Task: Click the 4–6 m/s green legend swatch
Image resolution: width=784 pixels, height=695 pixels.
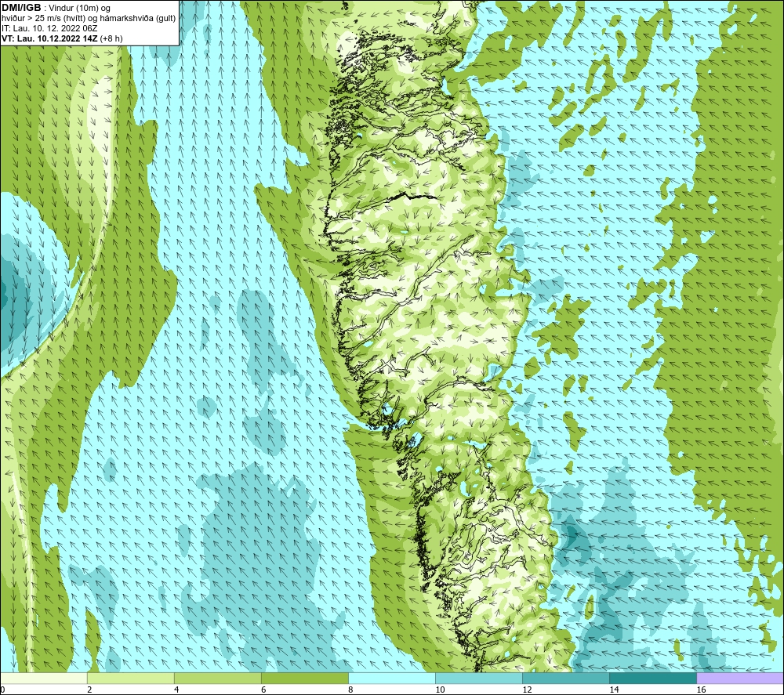Action: pyautogui.click(x=217, y=678)
